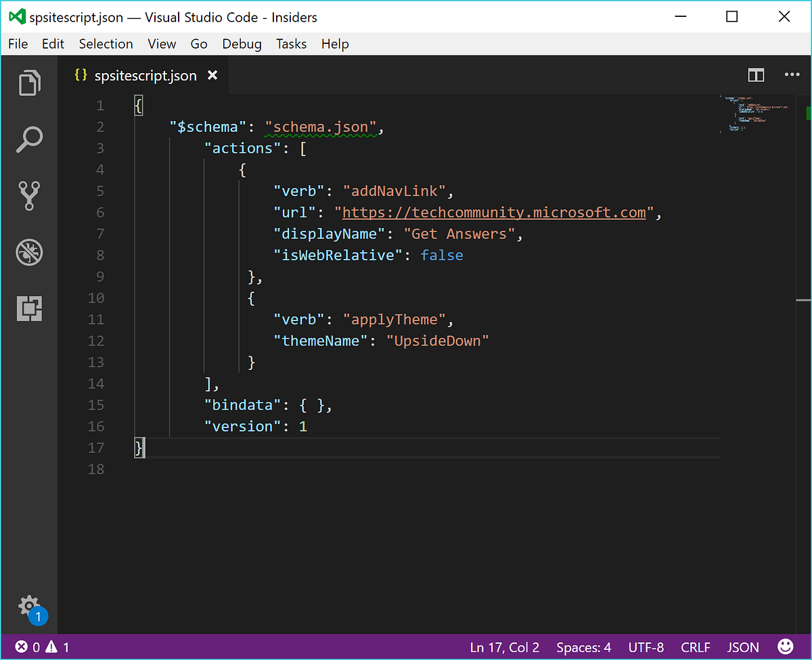Send feedback via the smiley icon
Image resolution: width=812 pixels, height=660 pixels.
[x=785, y=646]
